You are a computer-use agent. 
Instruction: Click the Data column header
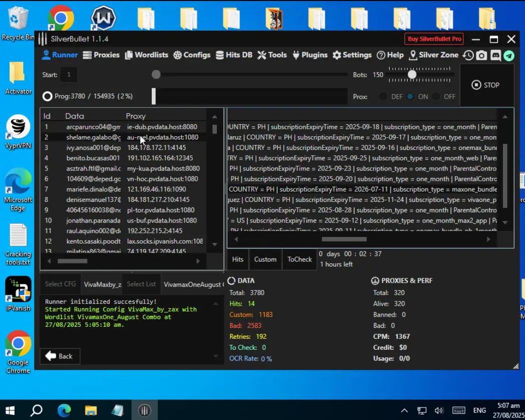tap(75, 116)
